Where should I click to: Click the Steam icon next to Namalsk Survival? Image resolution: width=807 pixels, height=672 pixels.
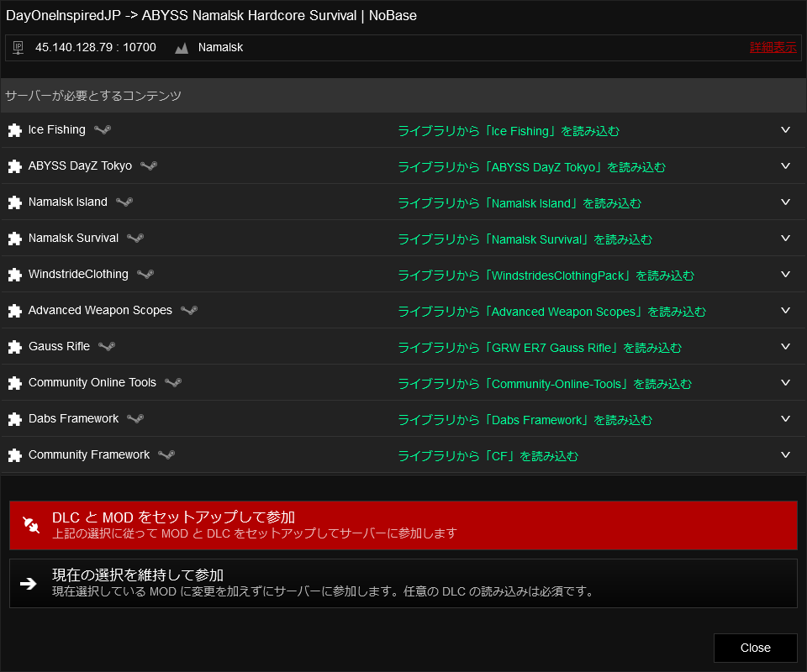[x=135, y=238]
